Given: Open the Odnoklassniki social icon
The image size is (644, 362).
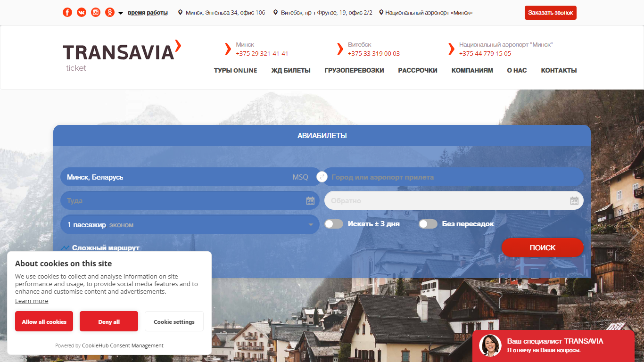Looking at the screenshot, I should 110,13.
